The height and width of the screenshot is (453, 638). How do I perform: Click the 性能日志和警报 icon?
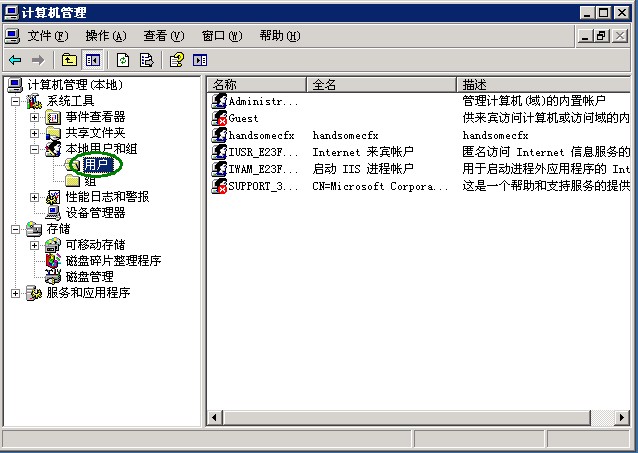53,197
